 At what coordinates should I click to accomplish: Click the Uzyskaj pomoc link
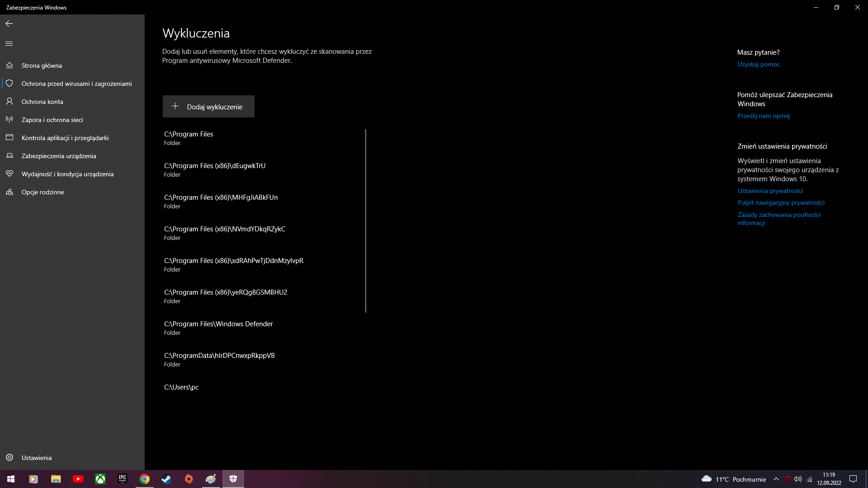point(759,65)
